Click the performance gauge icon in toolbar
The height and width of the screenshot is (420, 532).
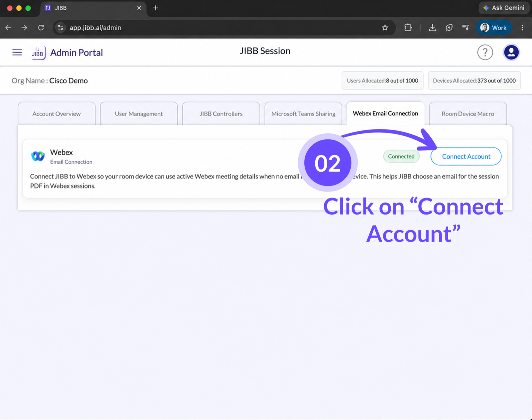click(449, 28)
